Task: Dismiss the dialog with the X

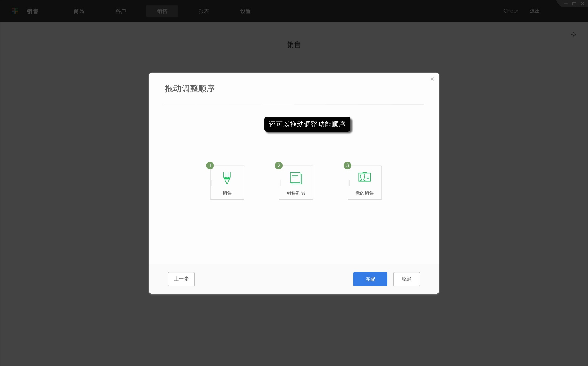Action: pyautogui.click(x=432, y=79)
